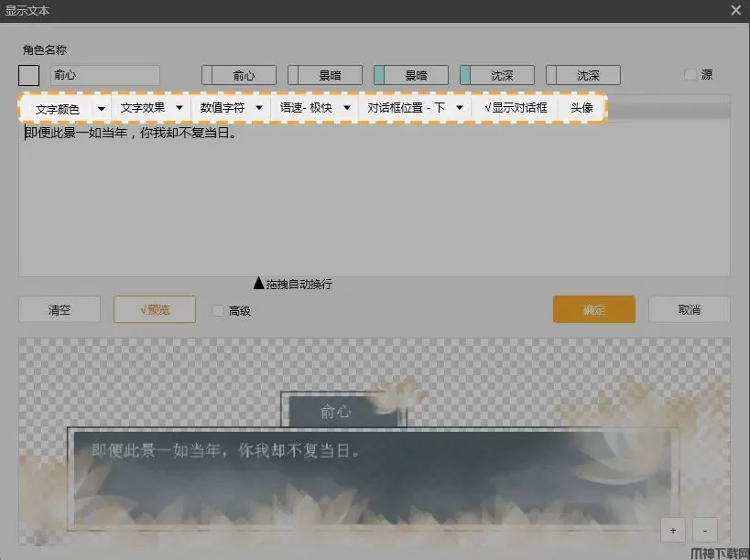The width and height of the screenshot is (750, 560).
Task: Toggle the √显示对话框 option
Action: [x=516, y=108]
